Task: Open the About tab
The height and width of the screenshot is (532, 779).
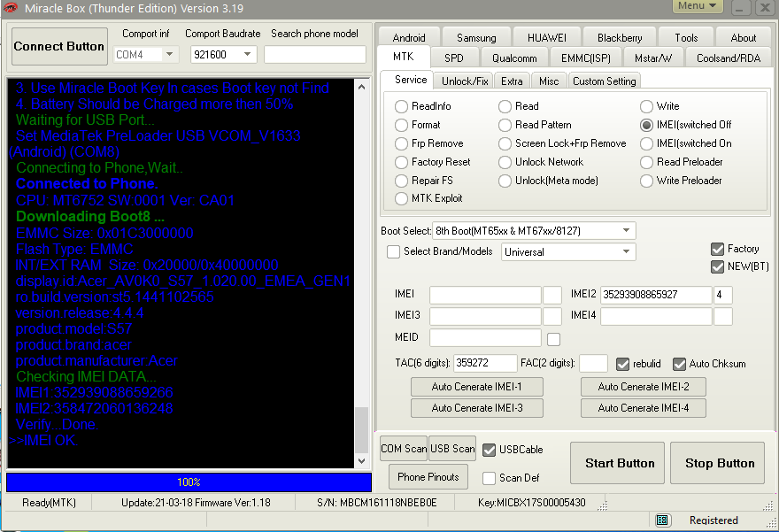Action: pyautogui.click(x=744, y=38)
